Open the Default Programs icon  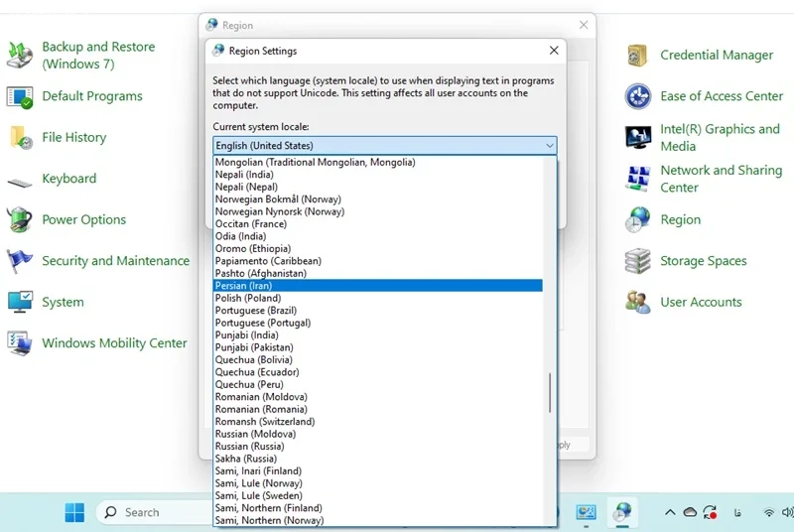20,96
